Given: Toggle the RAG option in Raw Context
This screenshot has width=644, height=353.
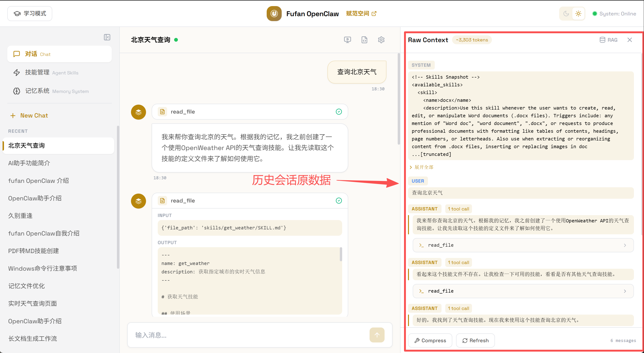Looking at the screenshot, I should pyautogui.click(x=609, y=40).
